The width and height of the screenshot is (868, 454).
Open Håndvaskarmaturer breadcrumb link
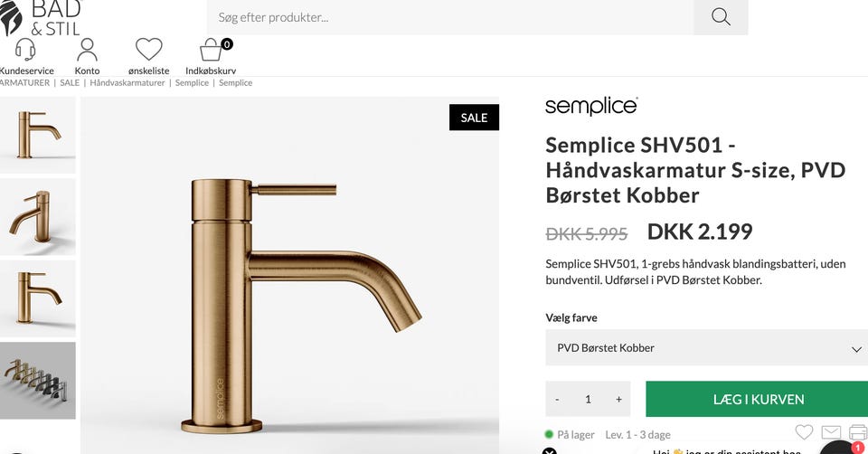(127, 83)
